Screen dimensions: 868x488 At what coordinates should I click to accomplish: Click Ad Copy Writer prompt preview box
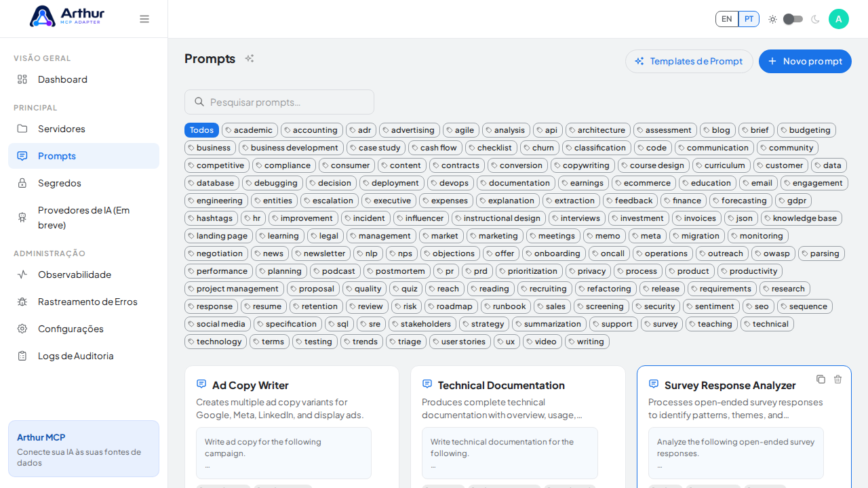(x=283, y=453)
